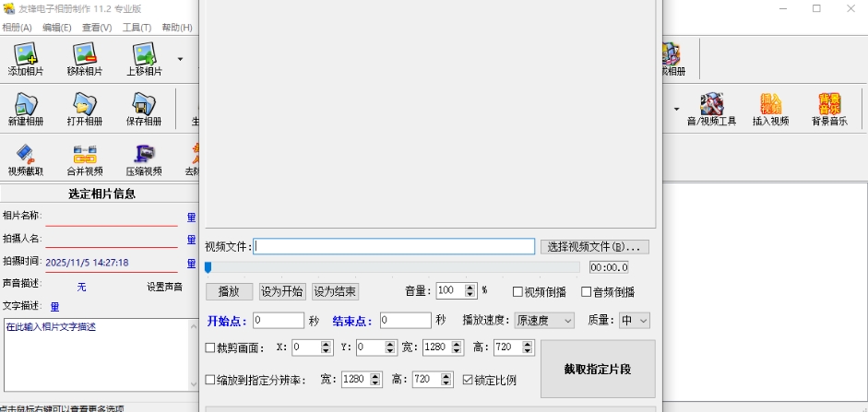Click the 打开相册 (open album) icon
Screen dimensions: 868x412
point(85,109)
